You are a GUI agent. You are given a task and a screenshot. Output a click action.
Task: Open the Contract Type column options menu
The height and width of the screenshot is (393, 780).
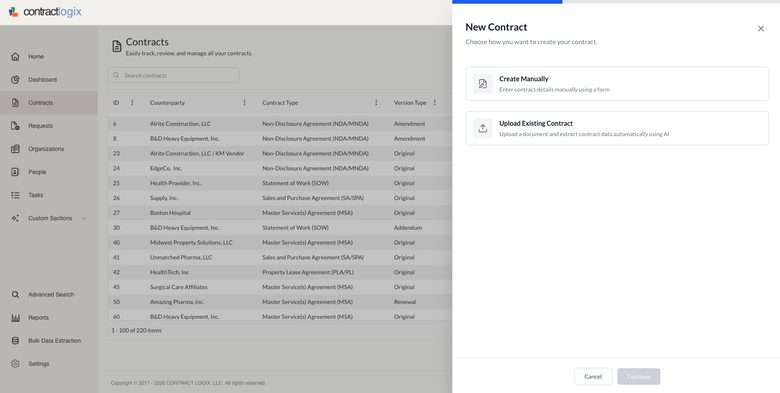376,102
